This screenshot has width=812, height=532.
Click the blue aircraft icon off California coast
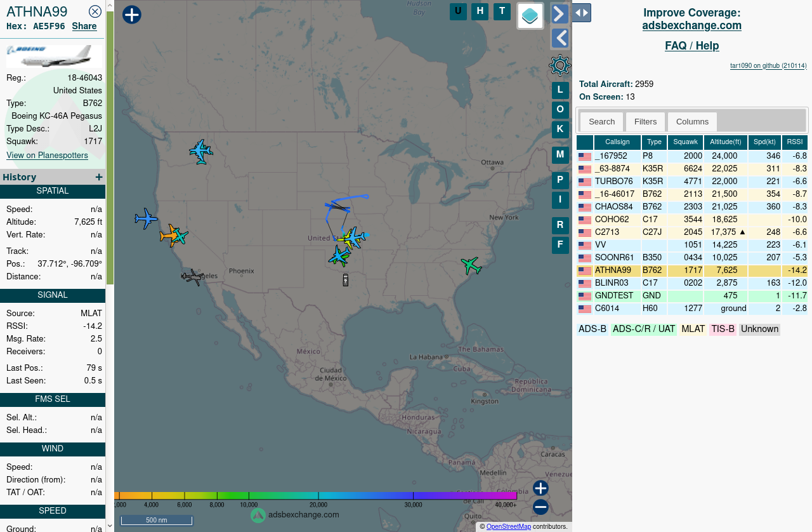point(146,218)
